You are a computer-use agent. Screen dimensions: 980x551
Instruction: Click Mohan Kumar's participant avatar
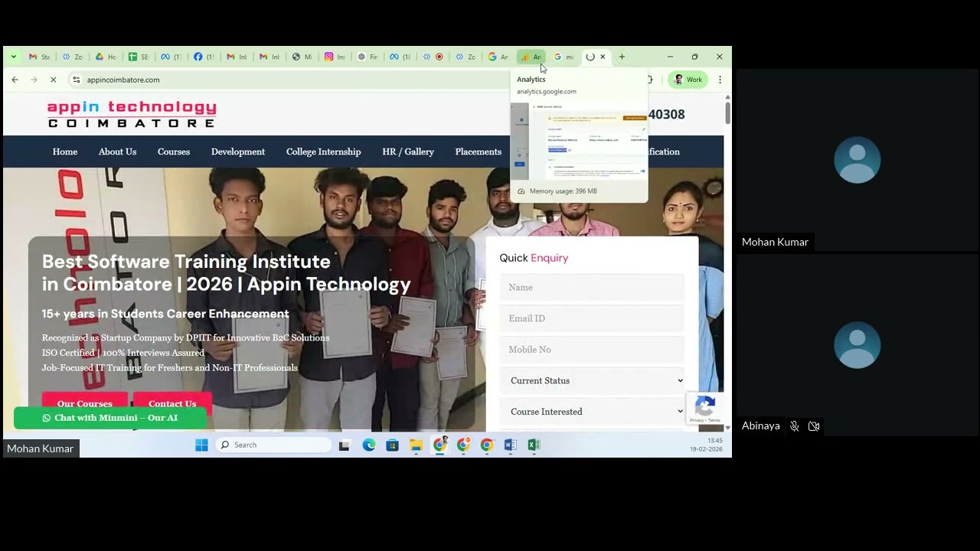(857, 160)
